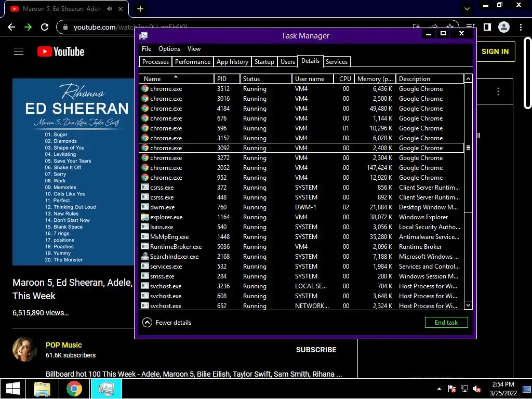The width and height of the screenshot is (532, 399).
Task: Select the explorer.exe process row
Action: coord(301,217)
